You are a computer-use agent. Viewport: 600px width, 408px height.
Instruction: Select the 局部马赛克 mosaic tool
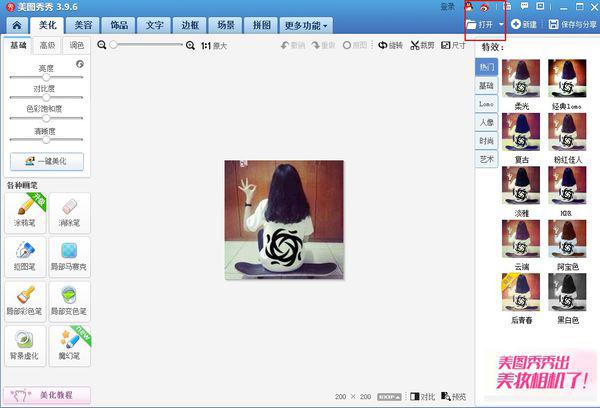(x=70, y=257)
